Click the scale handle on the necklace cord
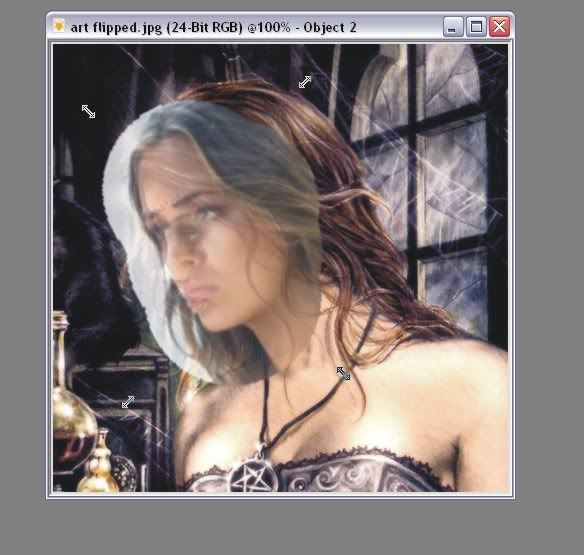This screenshot has width=584, height=555. (x=343, y=374)
